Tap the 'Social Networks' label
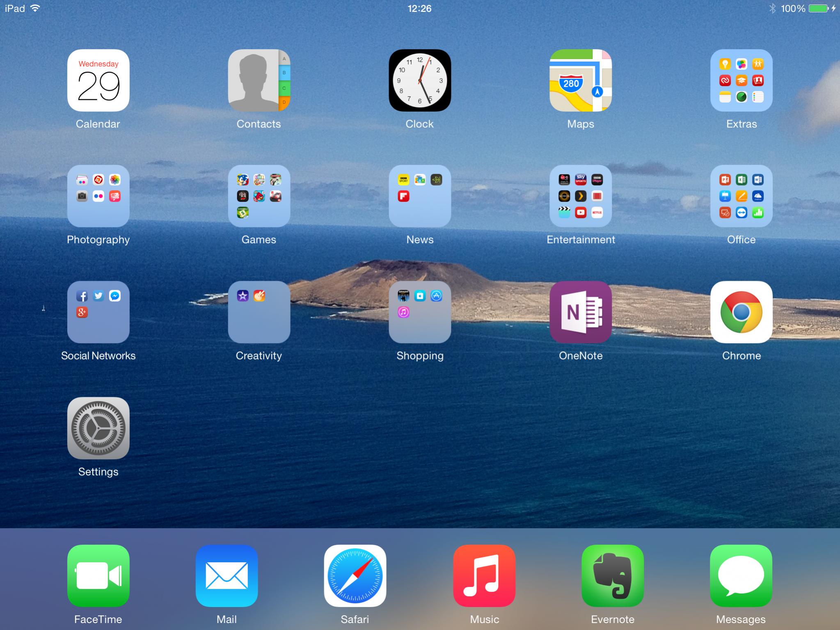 point(98,355)
